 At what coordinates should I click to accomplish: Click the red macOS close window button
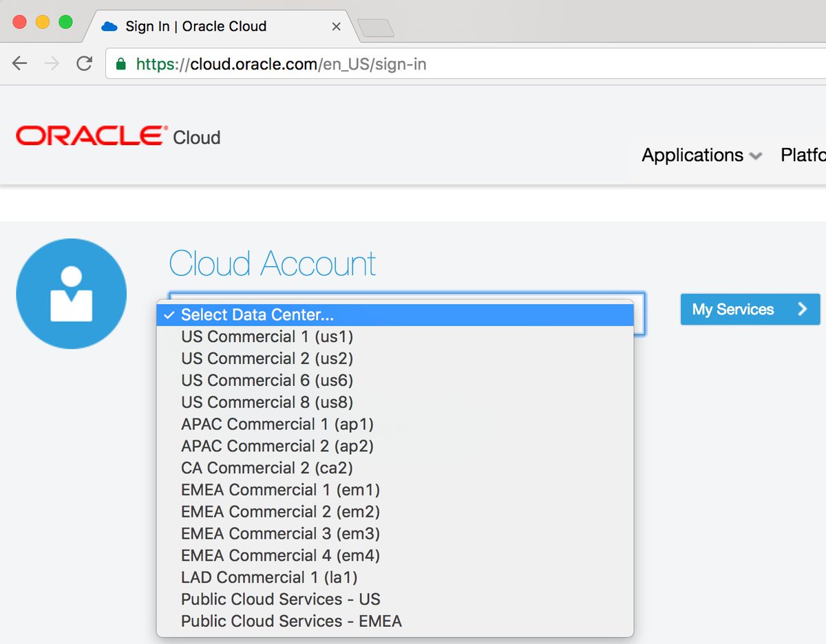point(19,22)
